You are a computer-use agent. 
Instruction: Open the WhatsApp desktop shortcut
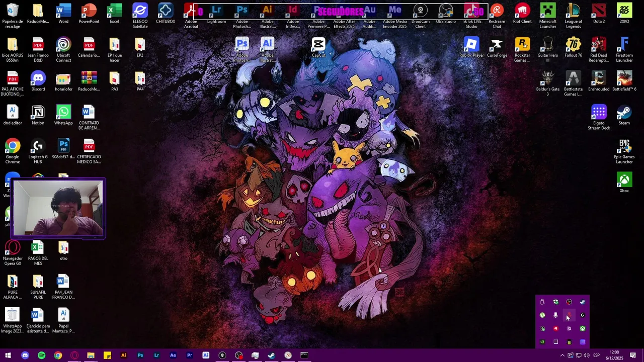click(x=63, y=115)
